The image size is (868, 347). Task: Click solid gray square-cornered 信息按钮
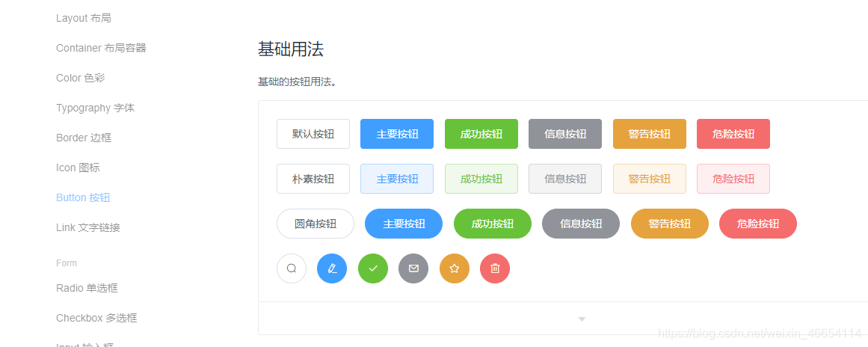[x=565, y=134]
